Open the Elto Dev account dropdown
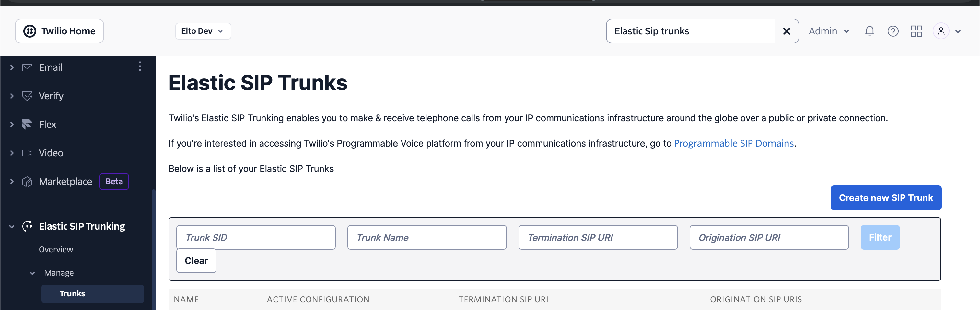980x310 pixels. pos(203,31)
